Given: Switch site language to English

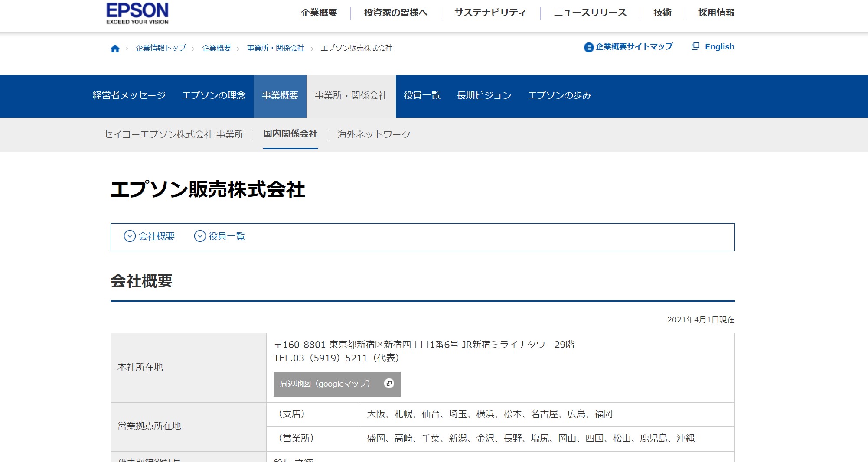Looking at the screenshot, I should [719, 47].
